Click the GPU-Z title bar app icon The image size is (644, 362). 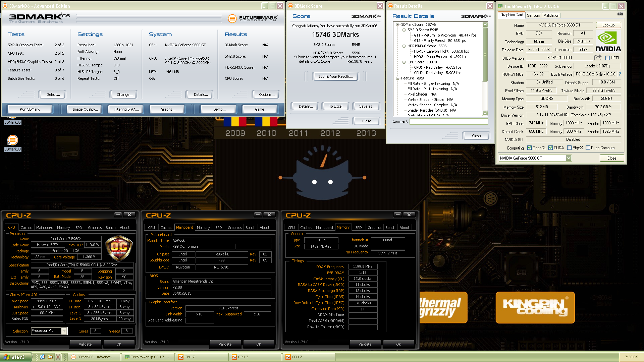500,6
